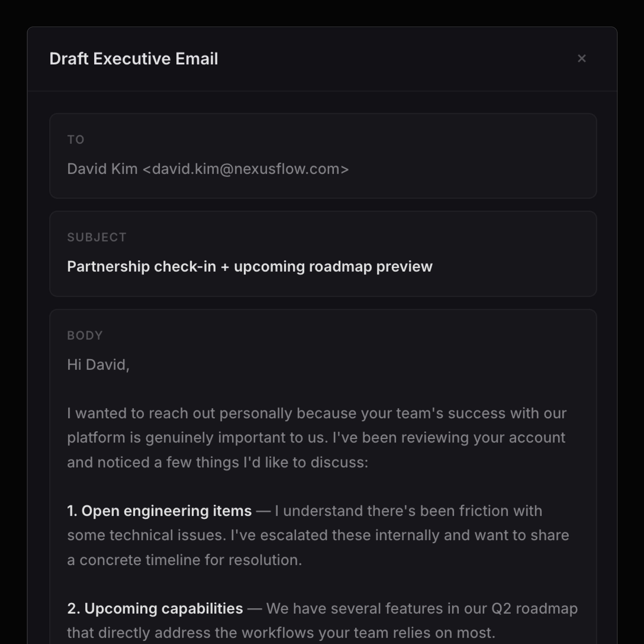Click the line 'a concrete timeline for resolution.'
The height and width of the screenshot is (644, 644).
point(184,560)
